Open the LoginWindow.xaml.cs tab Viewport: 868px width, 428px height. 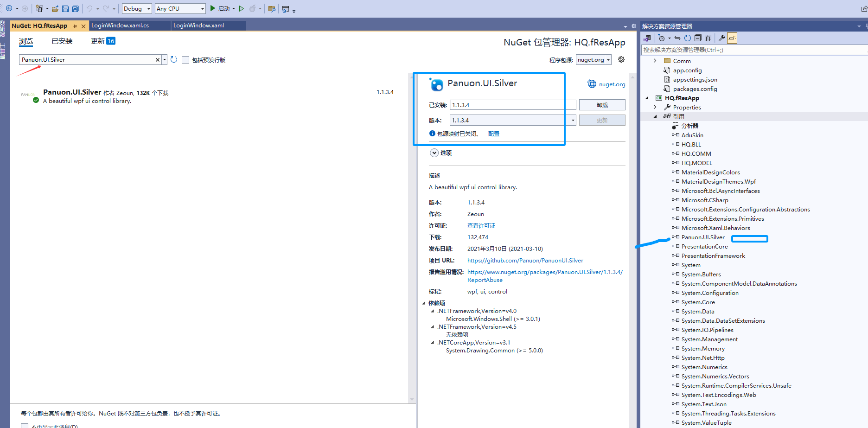point(120,26)
